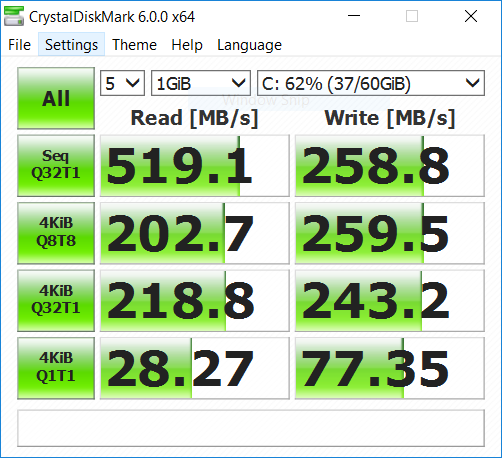502x458 pixels.
Task: Click the Seq write result 258.8
Action: point(390,166)
